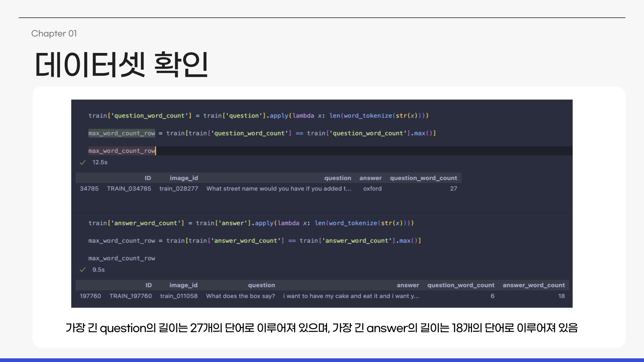
Task: Sort by the ID column header
Action: [x=148, y=178]
